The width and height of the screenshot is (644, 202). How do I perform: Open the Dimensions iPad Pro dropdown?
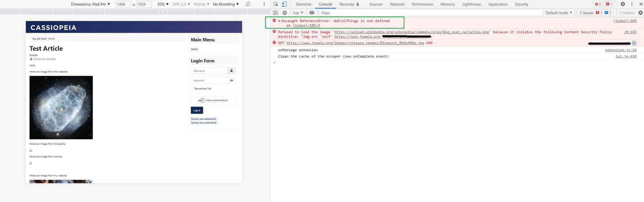click(90, 4)
